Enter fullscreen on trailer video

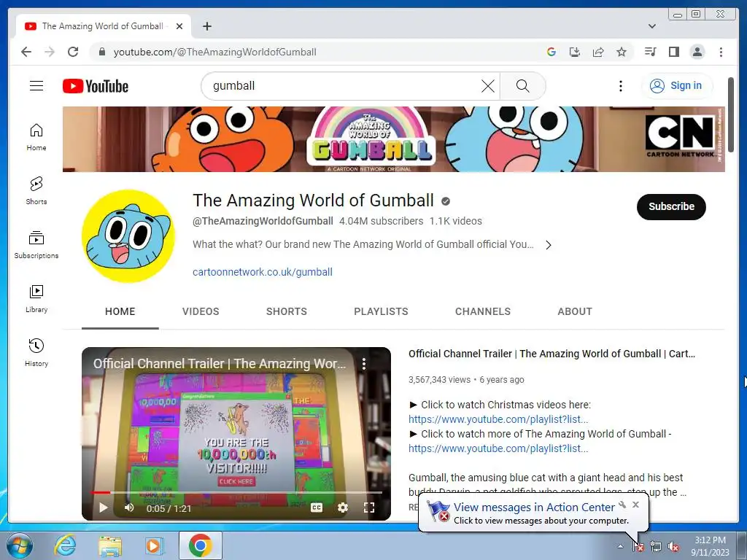click(x=368, y=507)
